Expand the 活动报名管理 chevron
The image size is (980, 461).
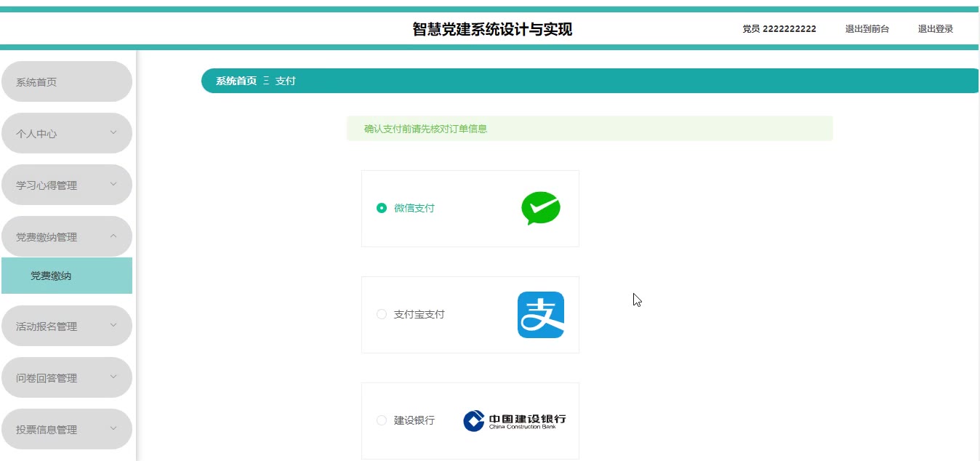click(x=113, y=325)
